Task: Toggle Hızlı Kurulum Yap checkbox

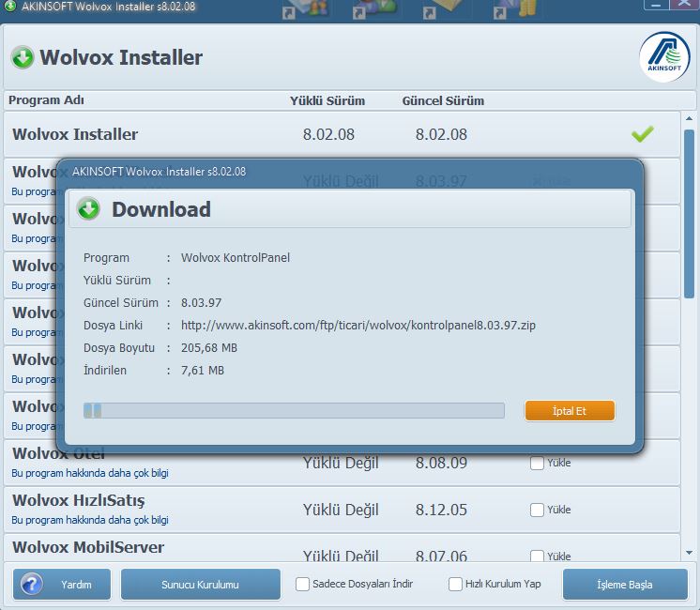Action: [455, 584]
